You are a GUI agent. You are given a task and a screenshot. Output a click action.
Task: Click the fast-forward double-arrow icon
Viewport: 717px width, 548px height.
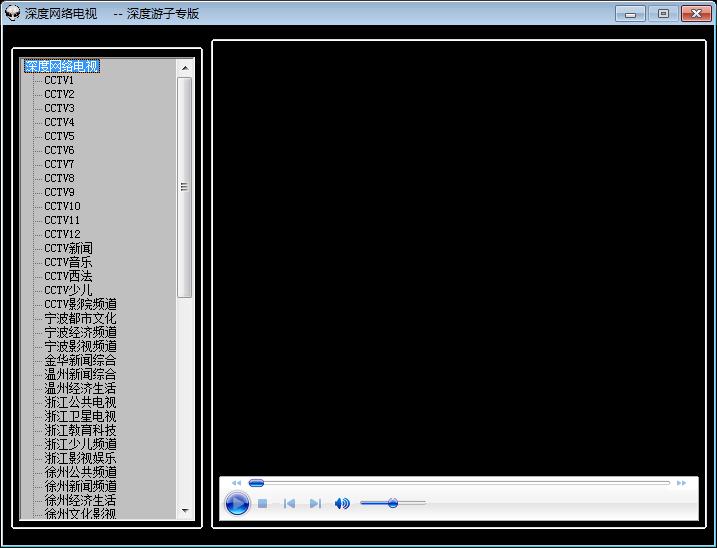(681, 483)
